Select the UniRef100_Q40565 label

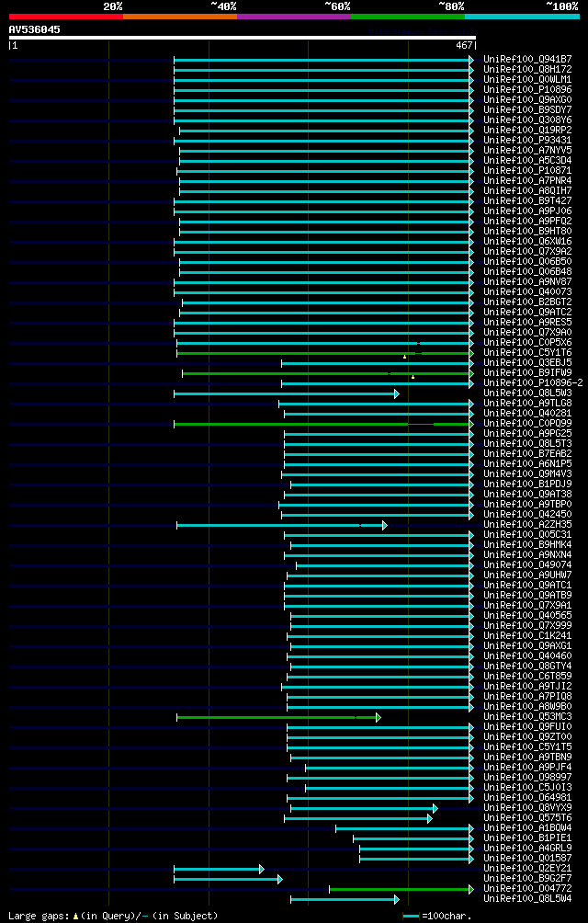[x=527, y=615]
